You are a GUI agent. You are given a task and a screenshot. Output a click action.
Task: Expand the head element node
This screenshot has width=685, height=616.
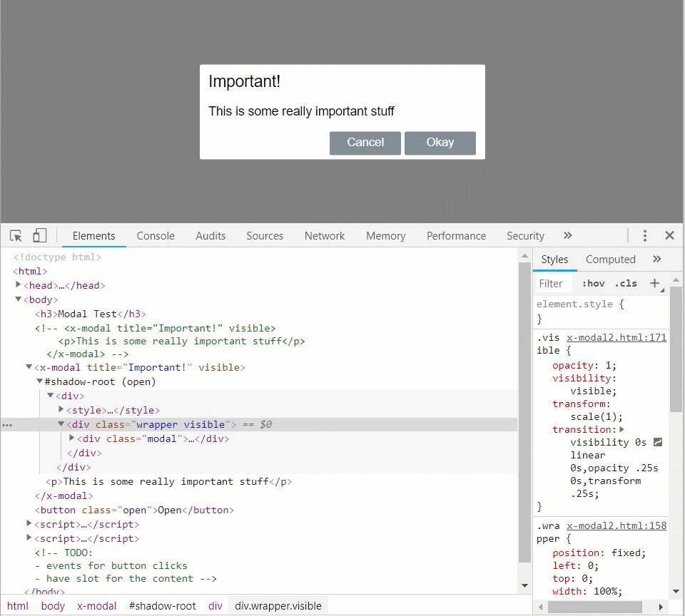pos(19,285)
